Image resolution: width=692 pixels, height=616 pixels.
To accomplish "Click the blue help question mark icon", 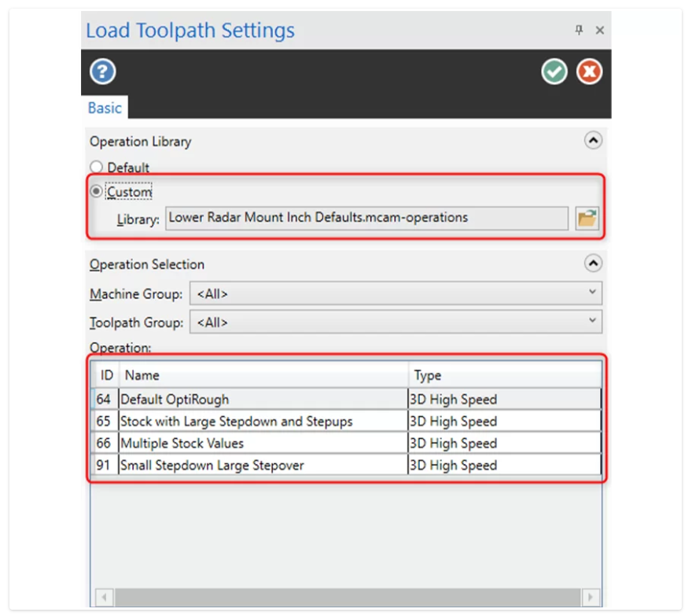I will (x=102, y=72).
